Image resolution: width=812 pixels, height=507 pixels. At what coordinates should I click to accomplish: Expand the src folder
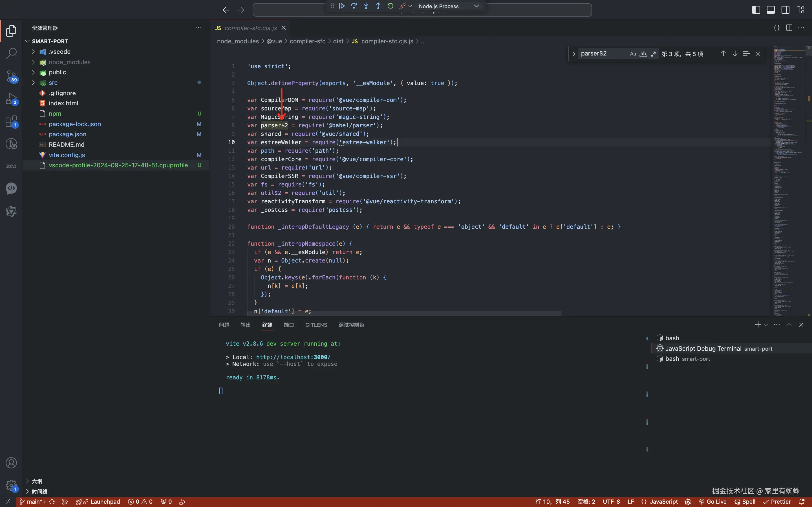pos(53,83)
